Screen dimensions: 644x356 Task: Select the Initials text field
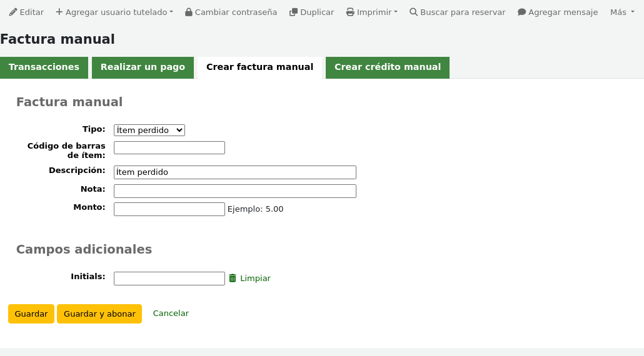tap(169, 279)
